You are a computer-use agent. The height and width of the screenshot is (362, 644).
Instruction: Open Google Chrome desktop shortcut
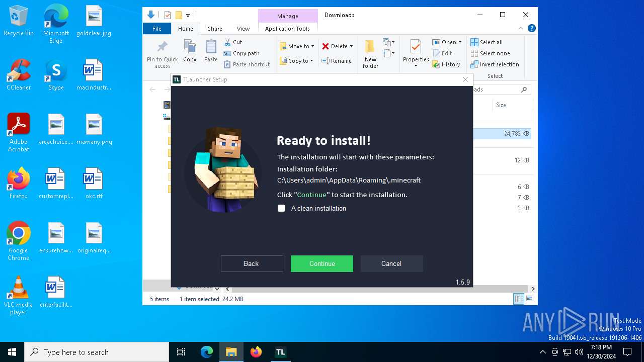19,241
